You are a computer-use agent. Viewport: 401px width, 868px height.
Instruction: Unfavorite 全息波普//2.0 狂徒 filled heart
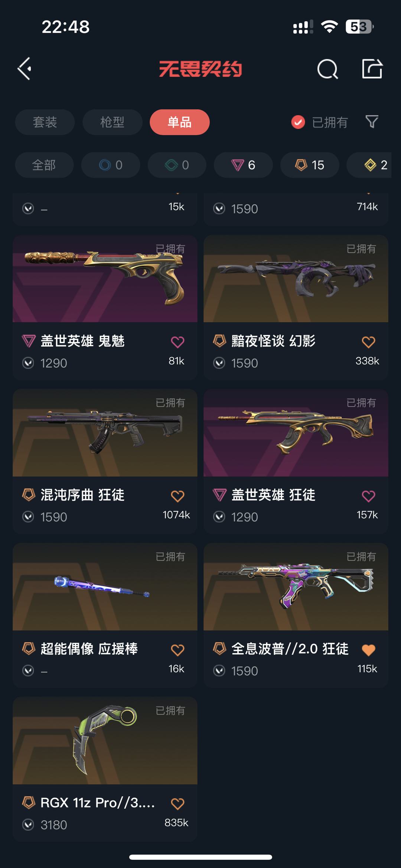tap(368, 650)
